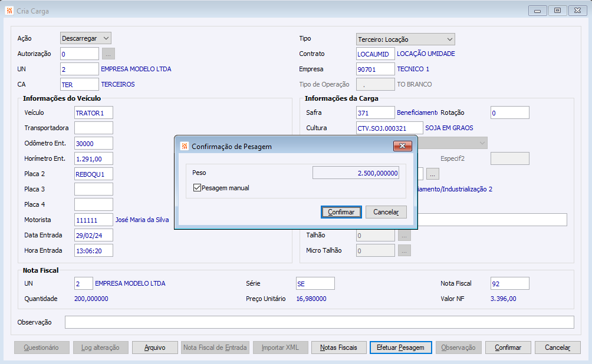Click ellipsis button beside the dialog's right edge
This screenshot has width=592, height=364.
pyautogui.click(x=433, y=174)
